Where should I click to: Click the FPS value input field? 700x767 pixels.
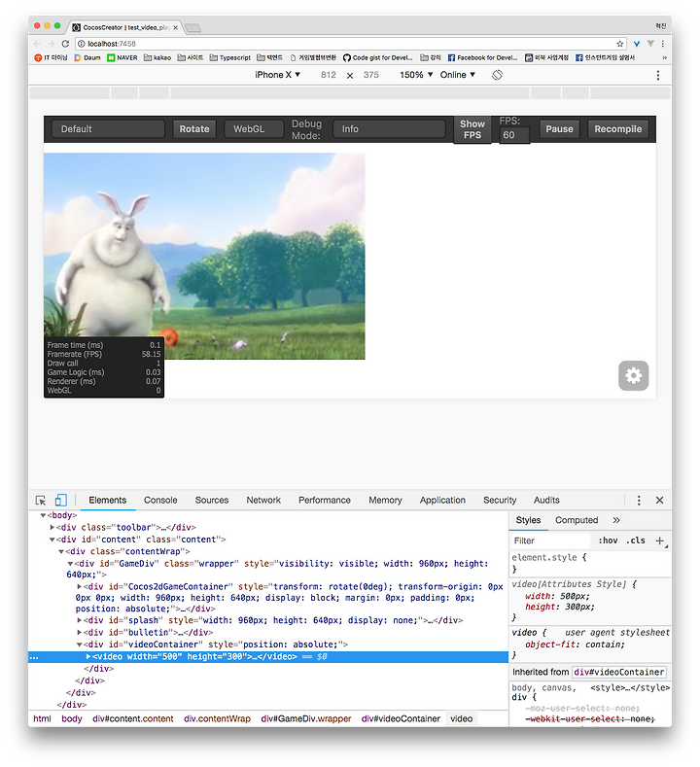pyautogui.click(x=514, y=135)
